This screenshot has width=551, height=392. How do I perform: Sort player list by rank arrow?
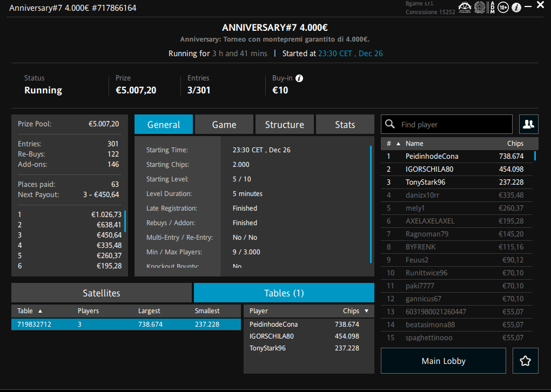point(399,144)
